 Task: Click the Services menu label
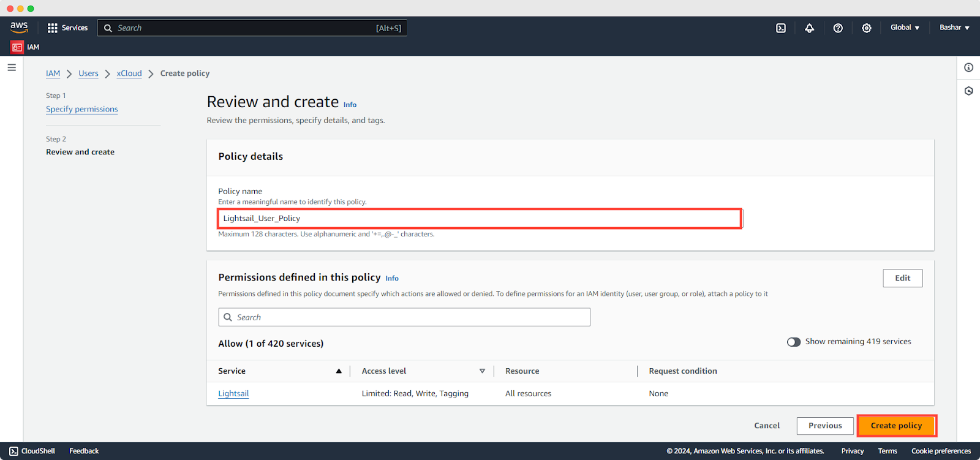point(75,28)
